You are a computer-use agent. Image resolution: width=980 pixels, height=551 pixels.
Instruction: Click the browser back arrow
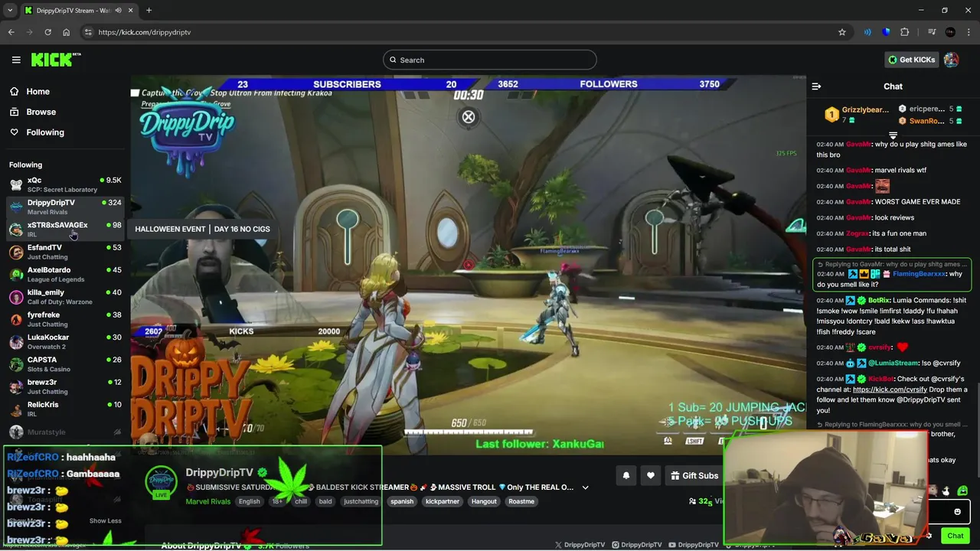11,32
